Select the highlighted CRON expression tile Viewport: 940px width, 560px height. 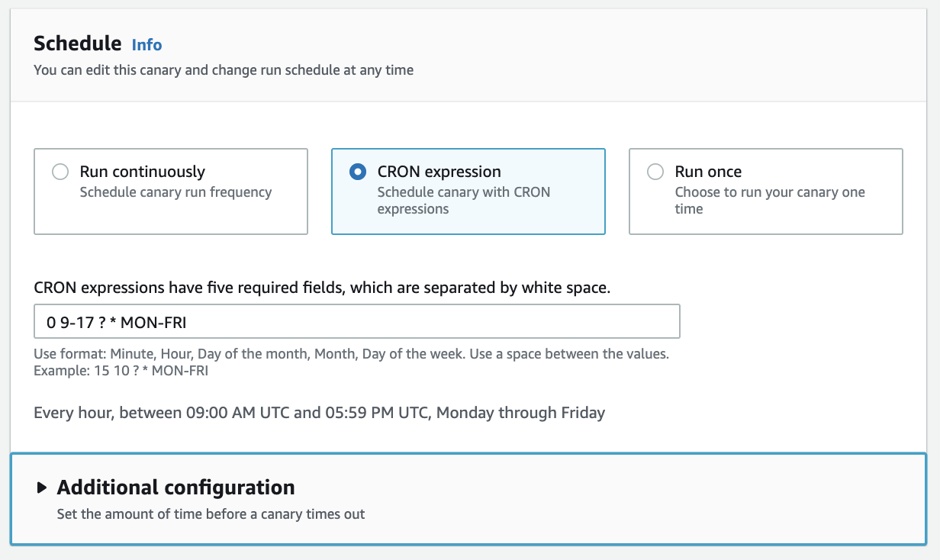(x=467, y=191)
